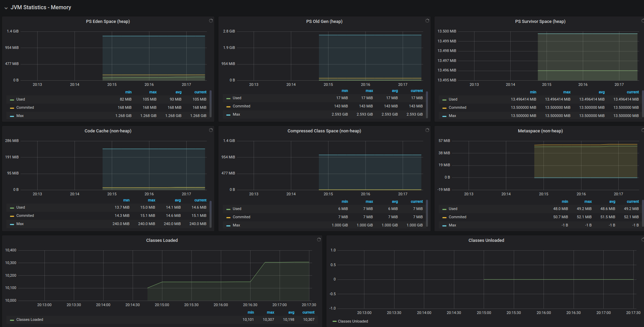This screenshot has width=644, height=327.
Task: Open the Compressed Class Space (non-heap) title menu
Action: point(324,131)
